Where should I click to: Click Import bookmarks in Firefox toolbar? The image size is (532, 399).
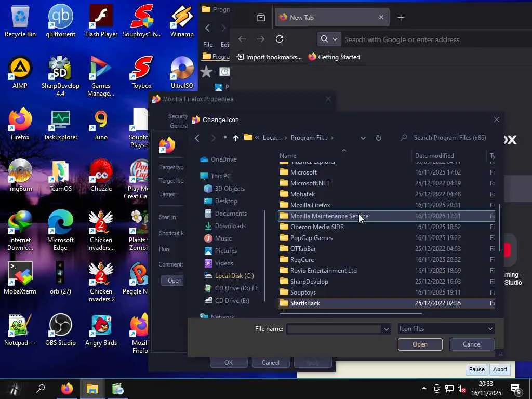(269, 57)
